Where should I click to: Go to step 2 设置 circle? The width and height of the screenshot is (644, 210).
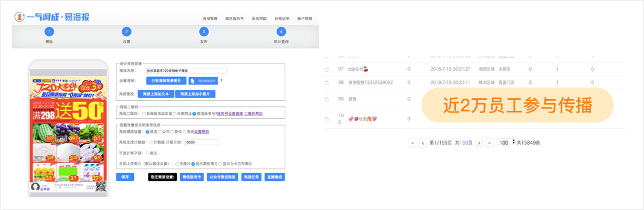click(126, 32)
